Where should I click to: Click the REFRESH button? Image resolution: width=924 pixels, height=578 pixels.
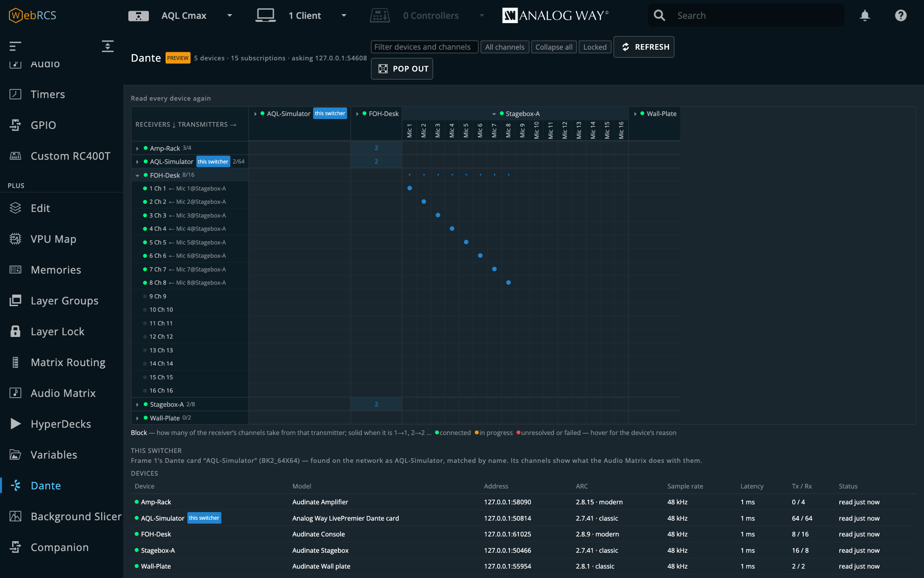644,47
